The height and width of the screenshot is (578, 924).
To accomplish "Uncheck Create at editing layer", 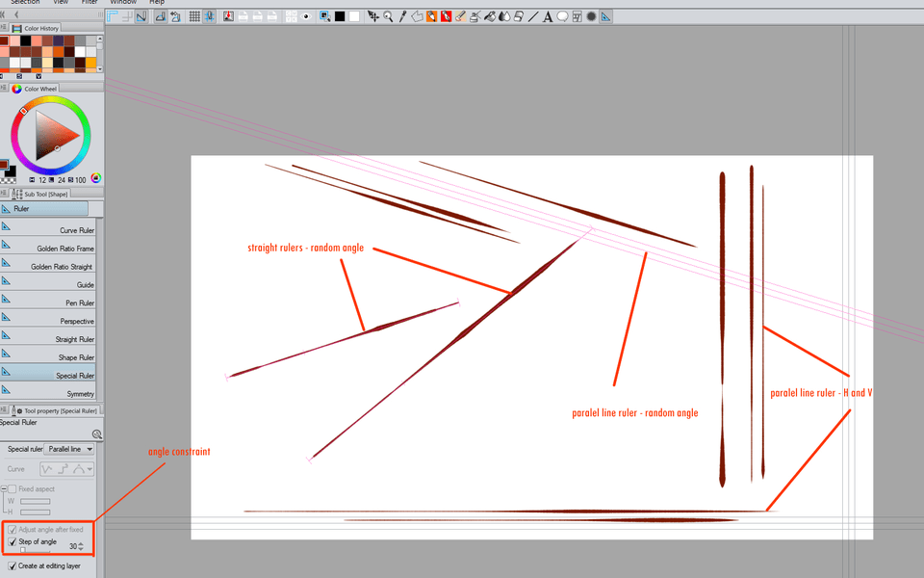I will point(13,565).
